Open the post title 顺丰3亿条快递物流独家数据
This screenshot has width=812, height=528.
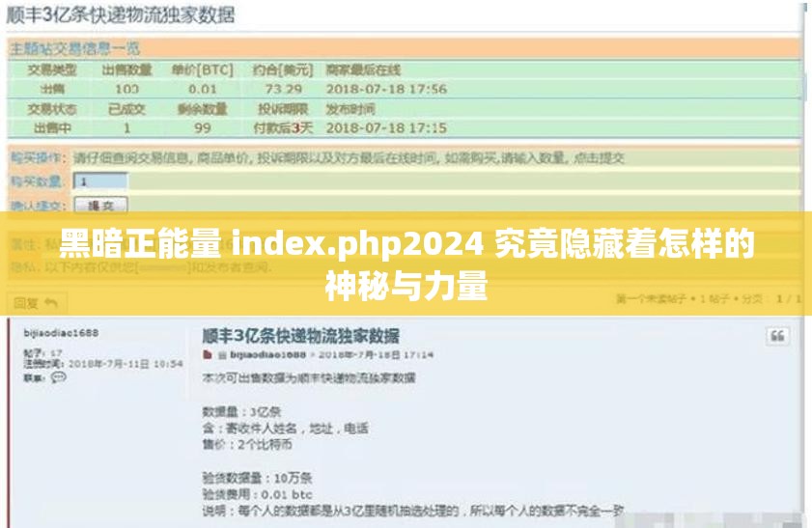(300, 336)
